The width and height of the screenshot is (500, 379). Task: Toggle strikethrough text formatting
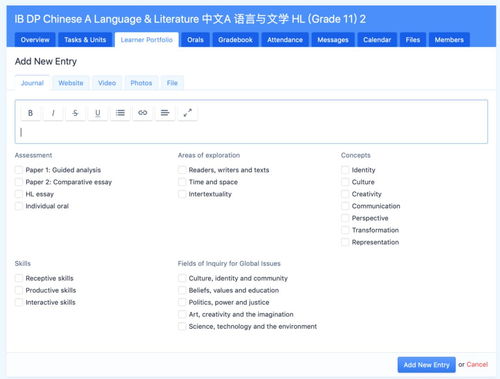click(x=75, y=113)
